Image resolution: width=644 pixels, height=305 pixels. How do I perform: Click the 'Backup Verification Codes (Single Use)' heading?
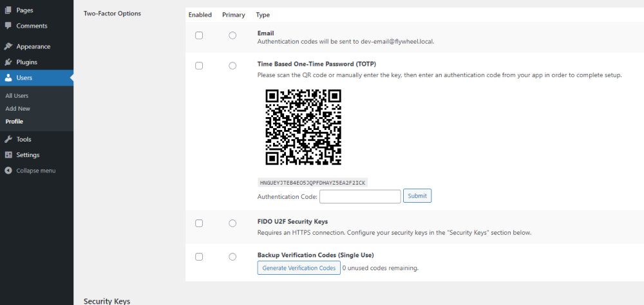click(x=316, y=255)
